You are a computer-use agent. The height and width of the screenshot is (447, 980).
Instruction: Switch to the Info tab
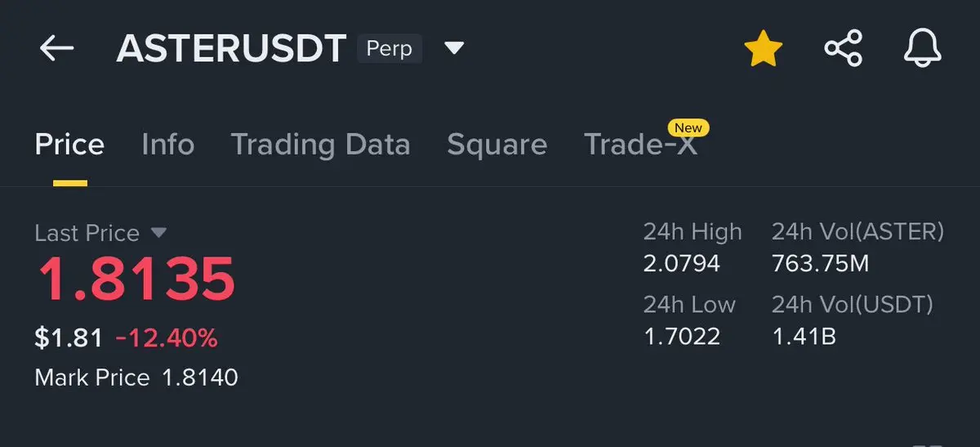point(168,145)
